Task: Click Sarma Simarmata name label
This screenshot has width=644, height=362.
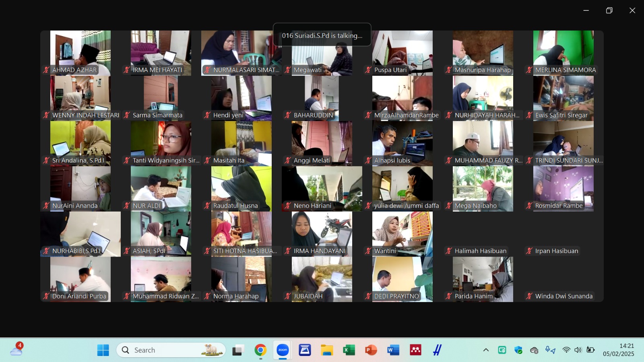Action: click(157, 115)
